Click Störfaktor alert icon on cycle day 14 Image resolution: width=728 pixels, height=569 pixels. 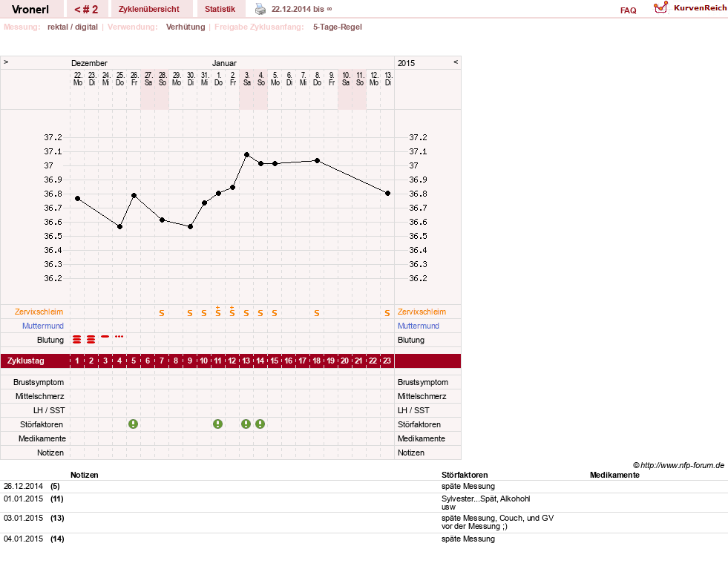click(x=260, y=424)
